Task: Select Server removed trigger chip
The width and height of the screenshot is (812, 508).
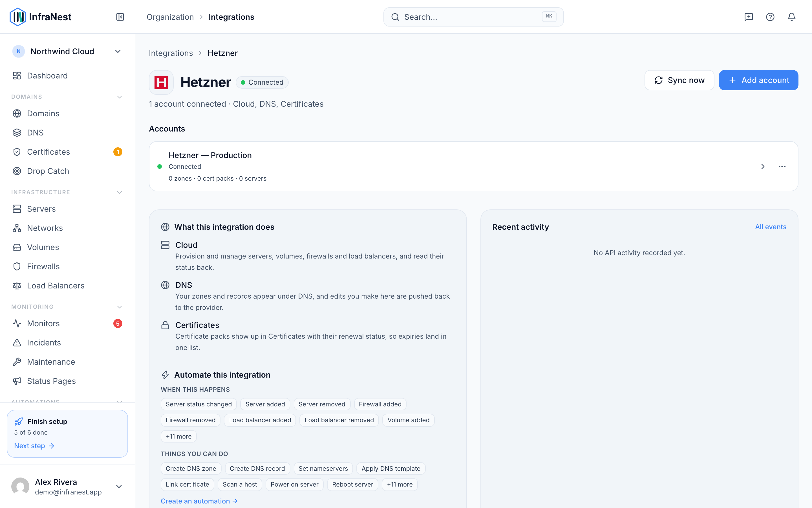Action: [x=322, y=404]
